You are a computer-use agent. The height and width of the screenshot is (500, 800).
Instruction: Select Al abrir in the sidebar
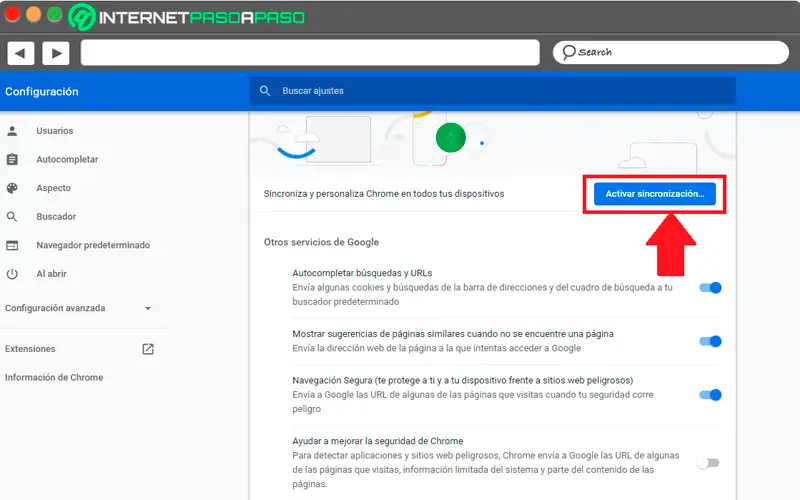click(x=51, y=273)
